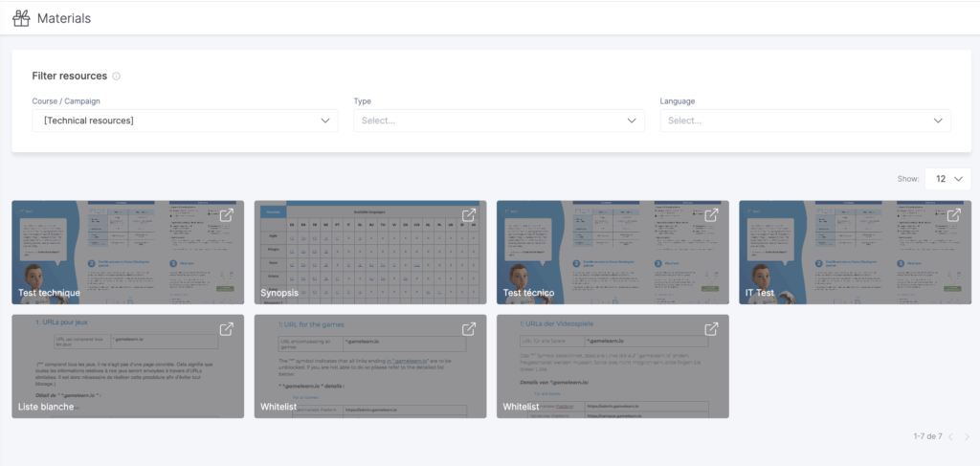Open the IT Test resource thumbnail

click(x=855, y=251)
